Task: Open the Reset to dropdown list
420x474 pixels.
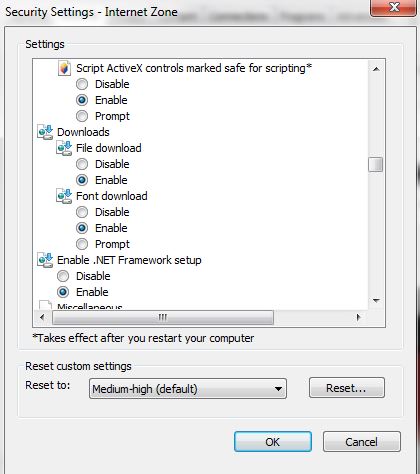Action: click(x=188, y=389)
